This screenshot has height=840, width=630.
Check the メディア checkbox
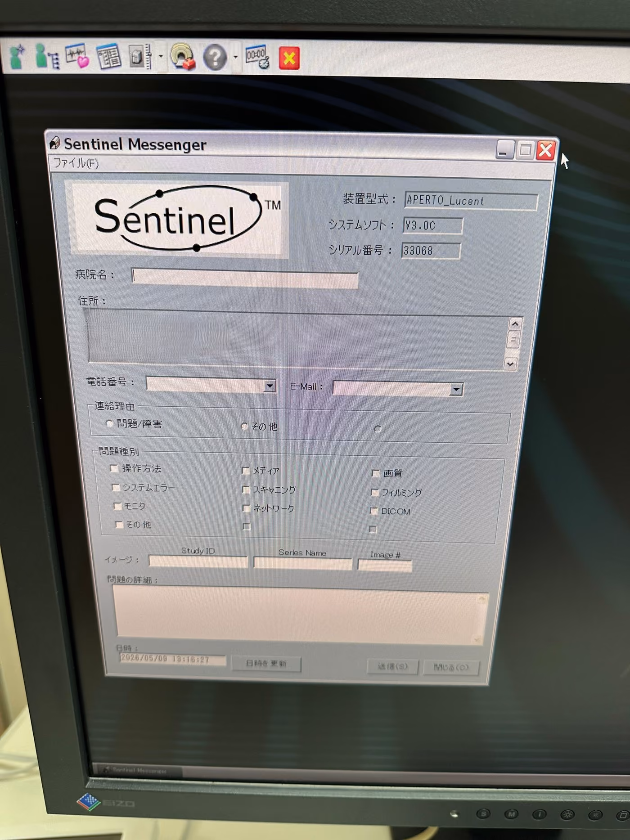(x=246, y=471)
